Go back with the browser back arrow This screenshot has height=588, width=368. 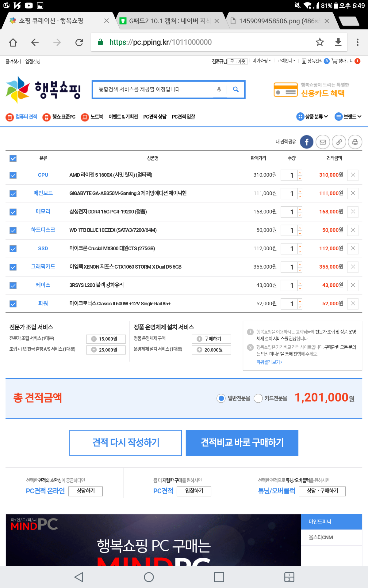pos(35,42)
